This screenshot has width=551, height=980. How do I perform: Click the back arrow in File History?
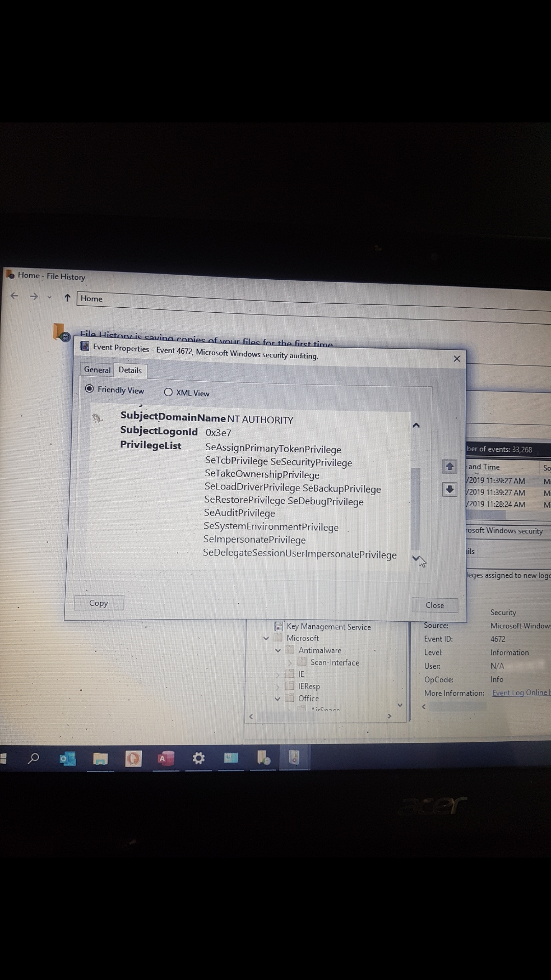click(x=14, y=296)
